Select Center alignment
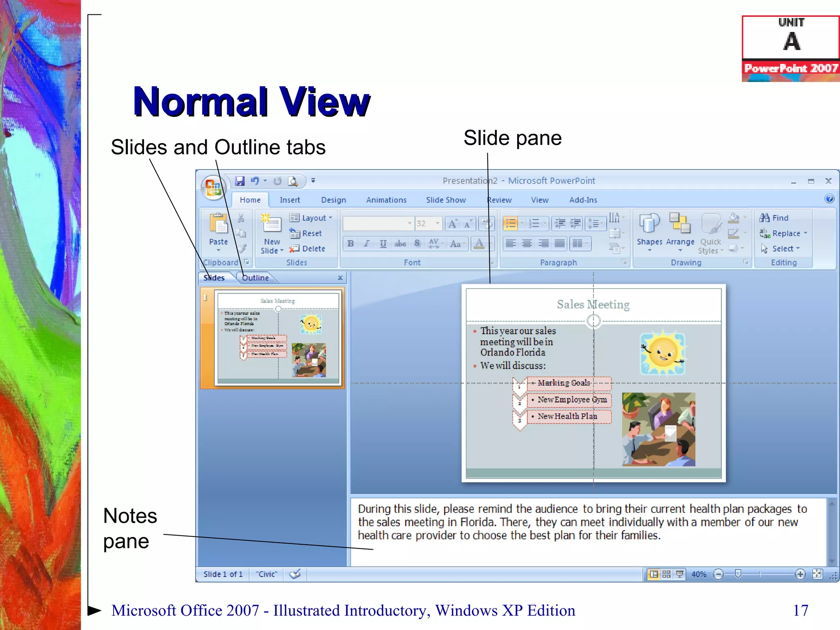This screenshot has width=840, height=630. pyautogui.click(x=527, y=244)
